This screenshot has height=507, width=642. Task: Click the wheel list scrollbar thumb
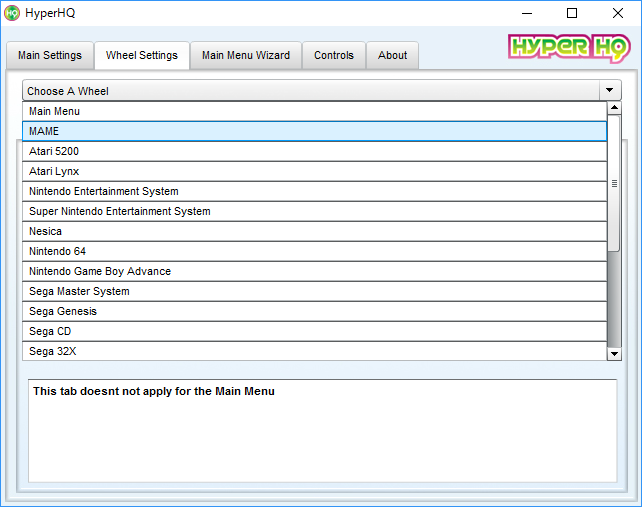[x=614, y=183]
